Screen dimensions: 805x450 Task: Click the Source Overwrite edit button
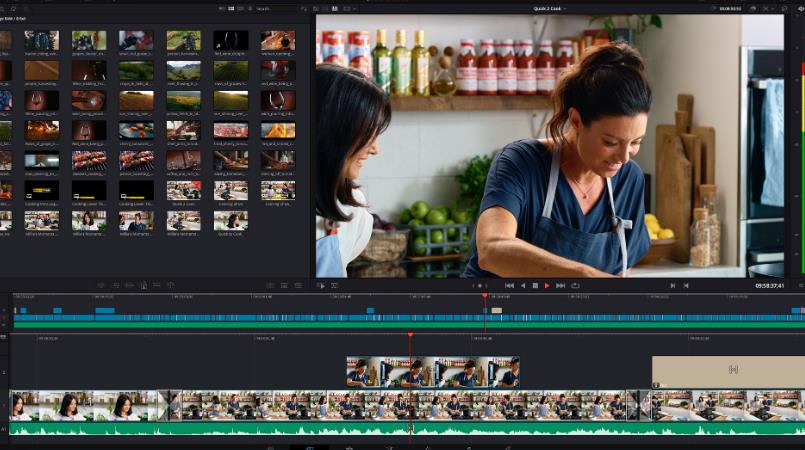(171, 285)
